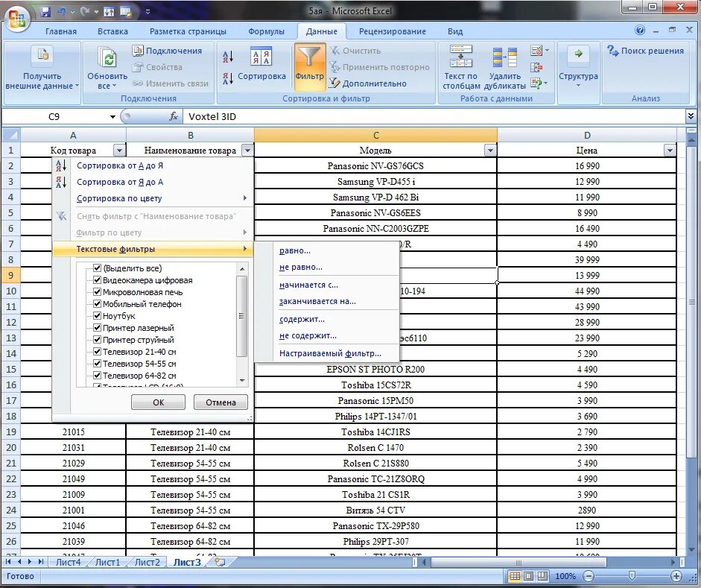701x588 pixels.
Task: Click consolidate icon in Работа с данными
Action: (x=536, y=68)
